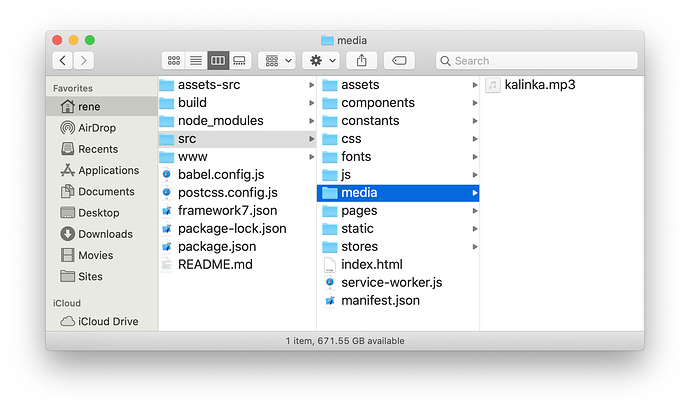Select the highlighted media folder

pos(398,193)
